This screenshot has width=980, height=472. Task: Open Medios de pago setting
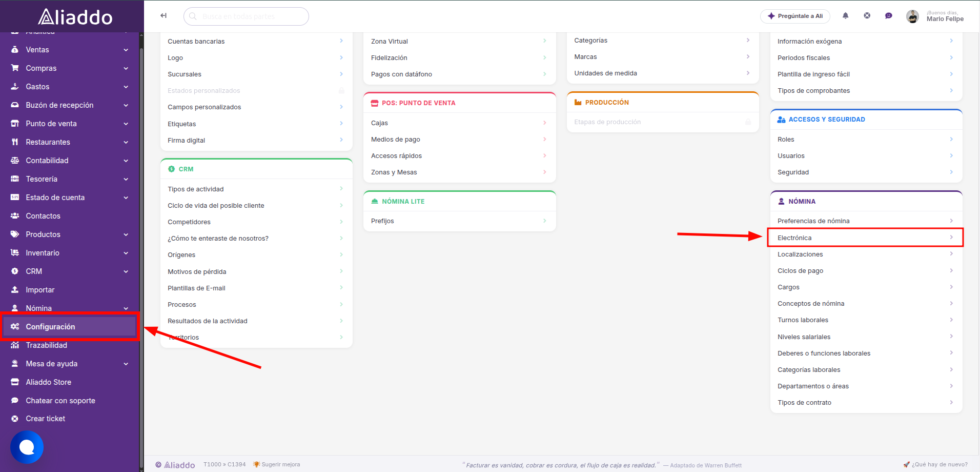[460, 140]
